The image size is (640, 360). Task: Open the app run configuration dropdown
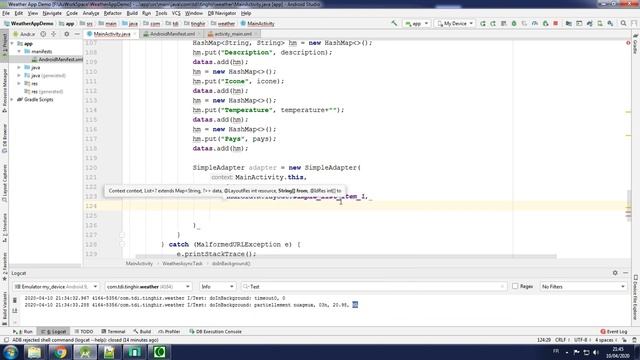pyautogui.click(x=416, y=24)
